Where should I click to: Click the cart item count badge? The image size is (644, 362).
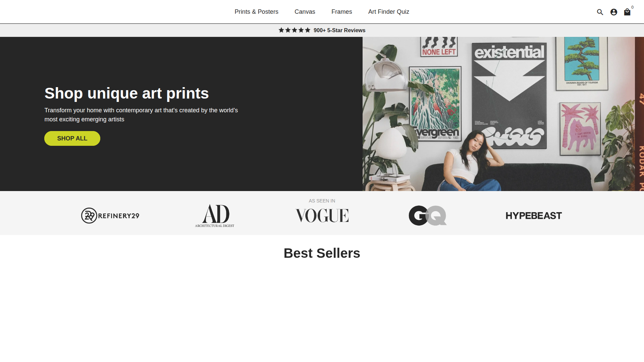pyautogui.click(x=633, y=7)
